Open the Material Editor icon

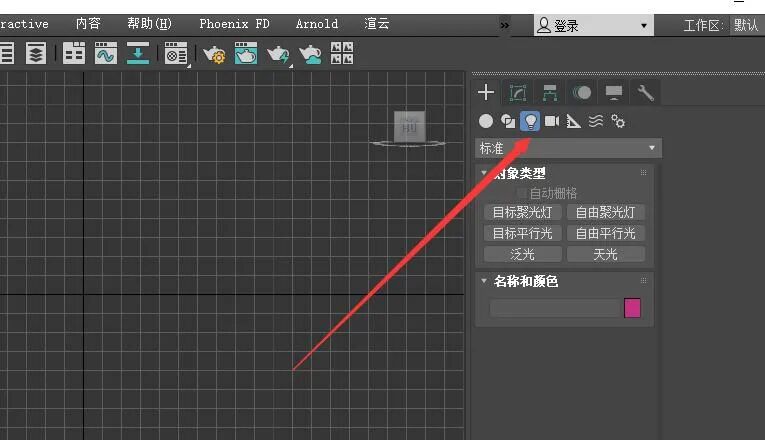176,53
